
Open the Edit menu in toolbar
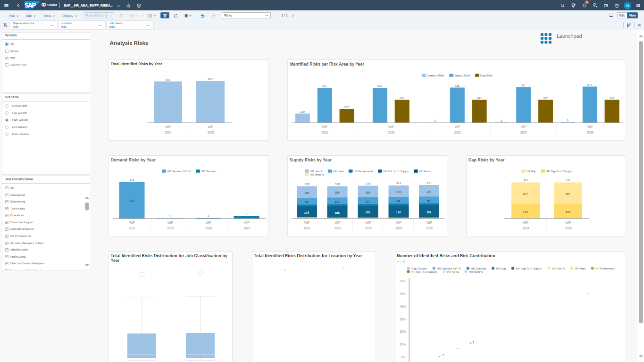(x=31, y=16)
